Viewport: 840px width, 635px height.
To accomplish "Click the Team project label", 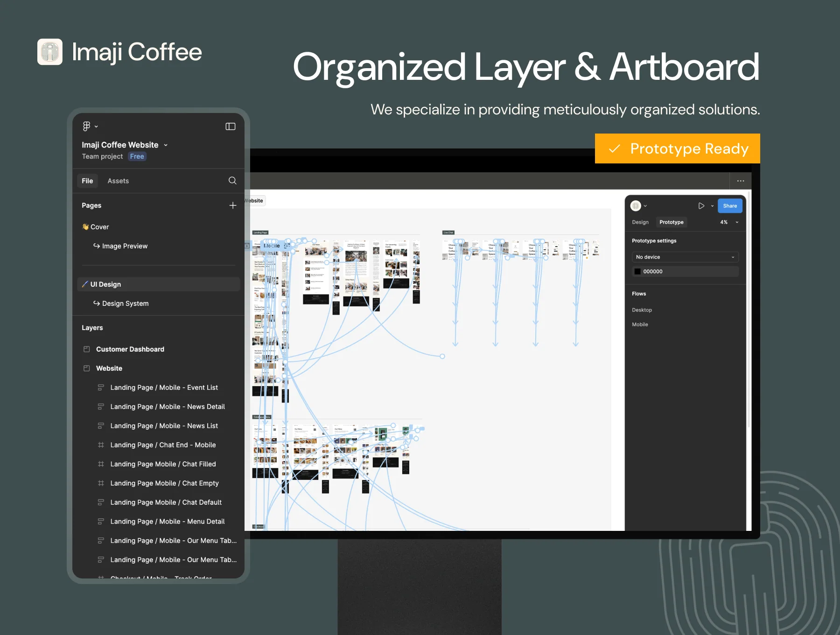I will click(102, 156).
